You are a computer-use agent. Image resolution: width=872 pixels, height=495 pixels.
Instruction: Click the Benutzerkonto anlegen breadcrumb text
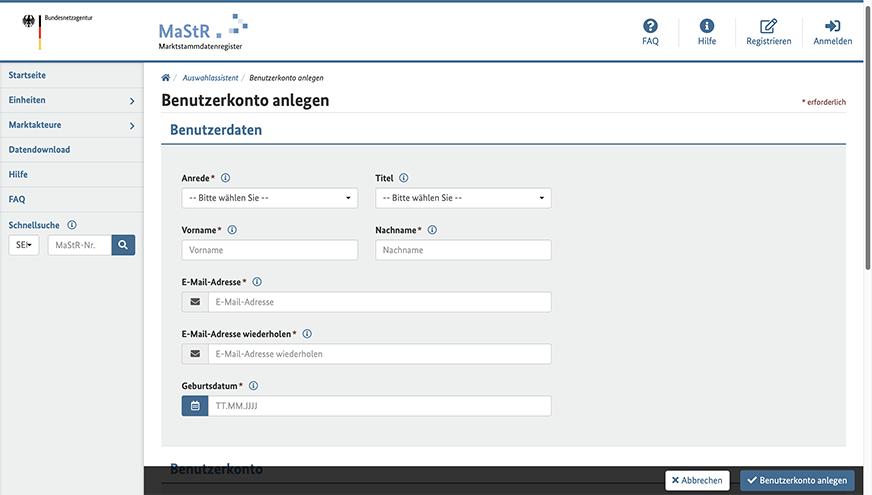pyautogui.click(x=286, y=78)
